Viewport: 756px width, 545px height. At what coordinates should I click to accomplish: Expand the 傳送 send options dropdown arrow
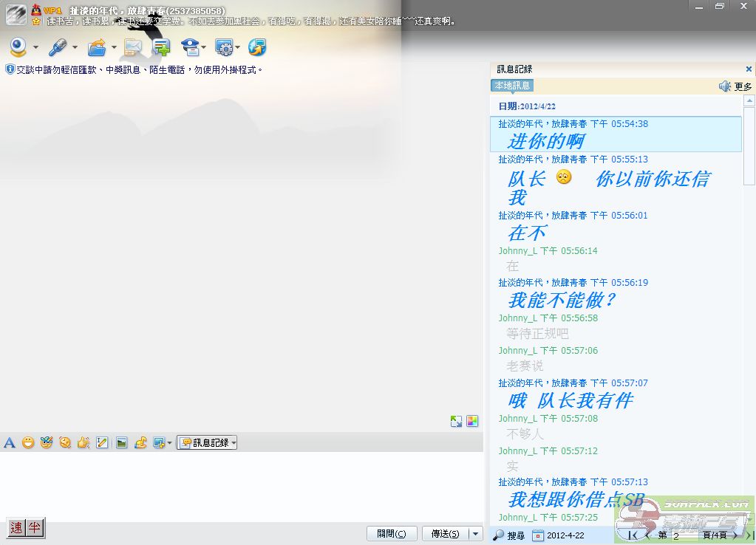pos(475,534)
